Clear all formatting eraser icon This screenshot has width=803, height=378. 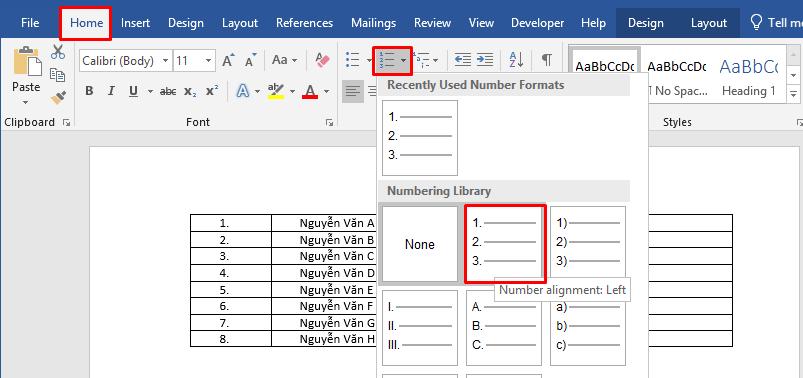click(323, 60)
